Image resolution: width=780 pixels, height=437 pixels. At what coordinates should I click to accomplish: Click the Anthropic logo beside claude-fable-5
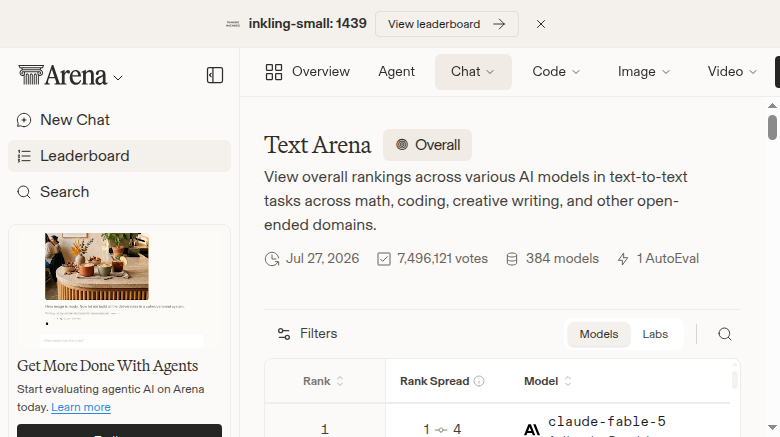(x=532, y=429)
